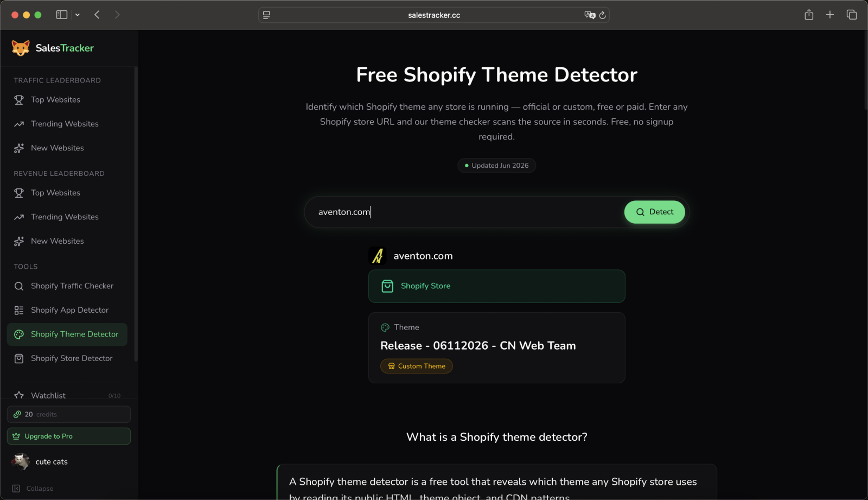Toggle the Safari sidebar button
This screenshot has height=500, width=868.
(62, 15)
